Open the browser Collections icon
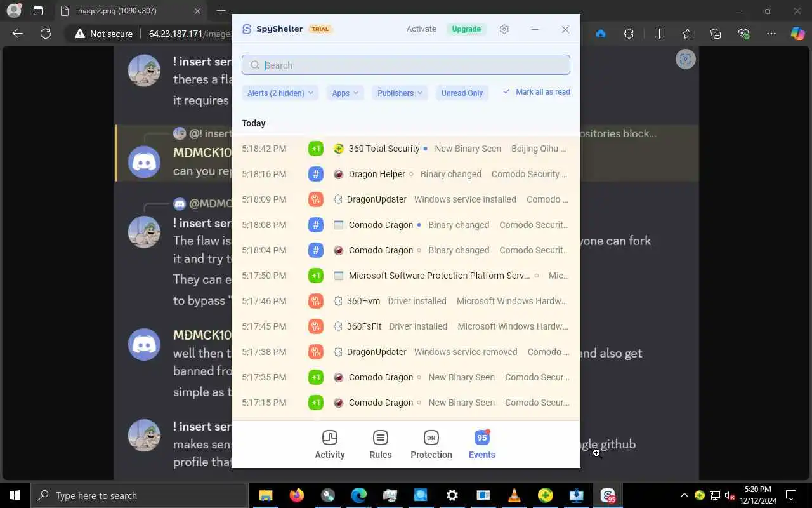Screen dimensions: 812x508 [x=716, y=34]
